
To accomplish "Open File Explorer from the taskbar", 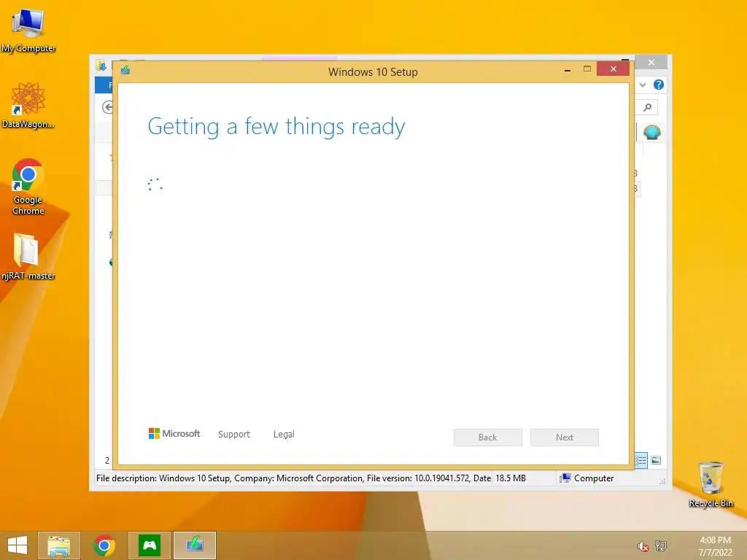I will tap(58, 545).
